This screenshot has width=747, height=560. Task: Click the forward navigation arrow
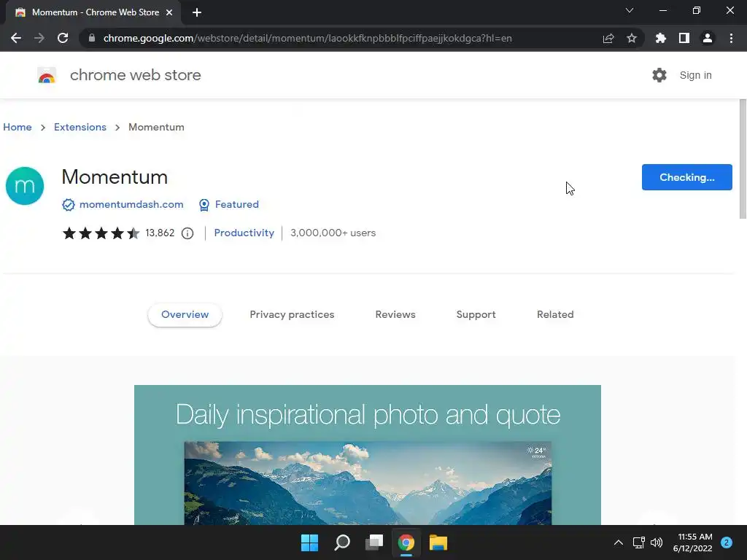(x=39, y=38)
